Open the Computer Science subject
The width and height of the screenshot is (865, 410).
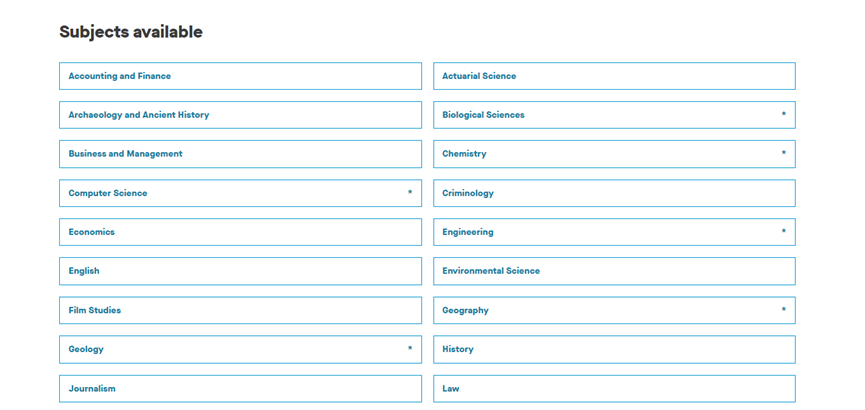(x=240, y=193)
